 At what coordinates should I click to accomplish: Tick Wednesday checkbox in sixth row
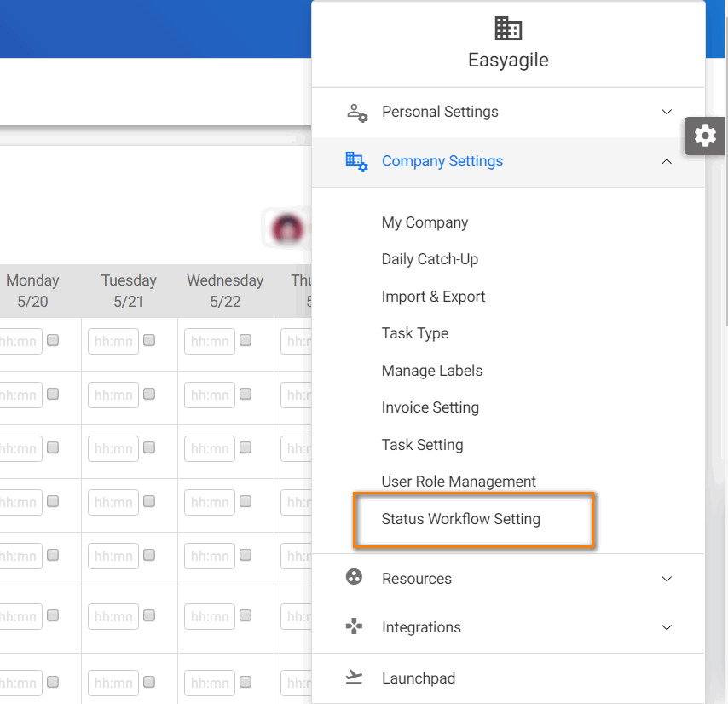pos(246,615)
